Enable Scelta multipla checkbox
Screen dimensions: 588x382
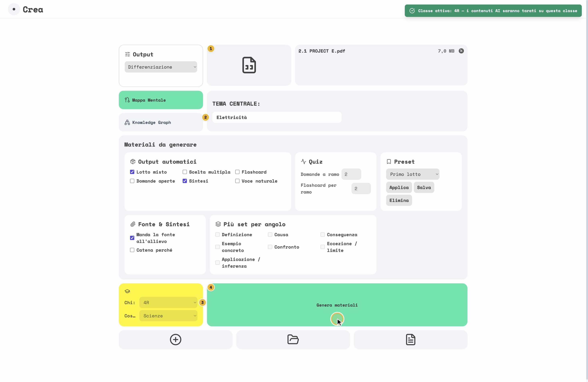[x=185, y=172]
